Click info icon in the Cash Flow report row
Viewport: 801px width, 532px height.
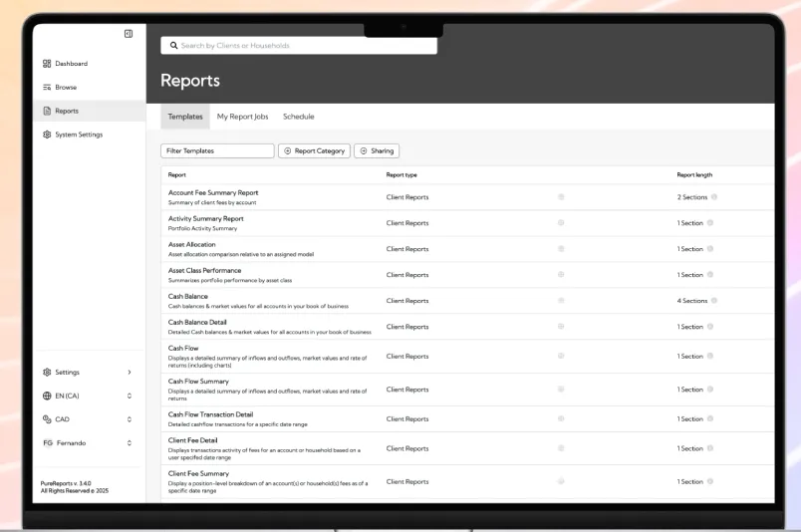pos(710,357)
